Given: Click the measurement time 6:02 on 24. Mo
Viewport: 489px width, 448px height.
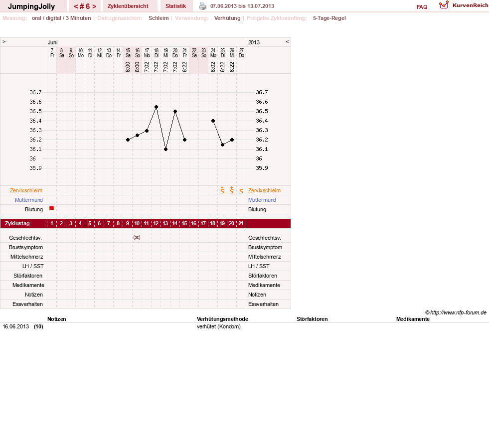Looking at the screenshot, I should click(213, 67).
